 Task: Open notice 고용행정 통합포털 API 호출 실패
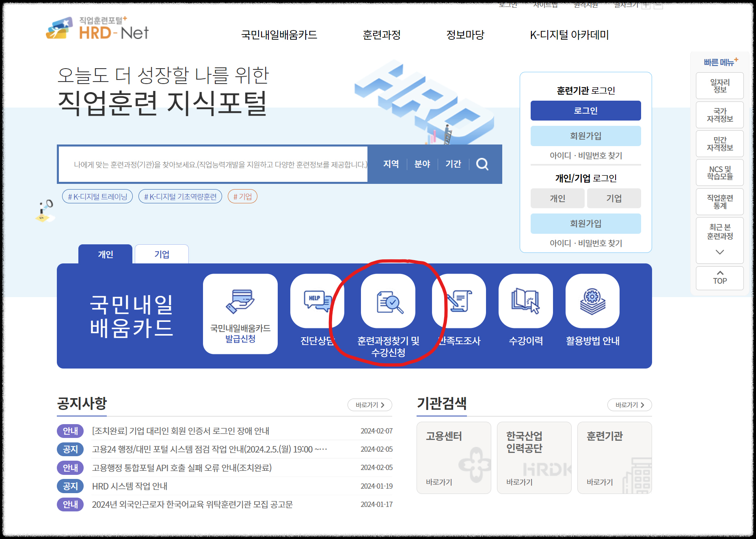(x=182, y=468)
